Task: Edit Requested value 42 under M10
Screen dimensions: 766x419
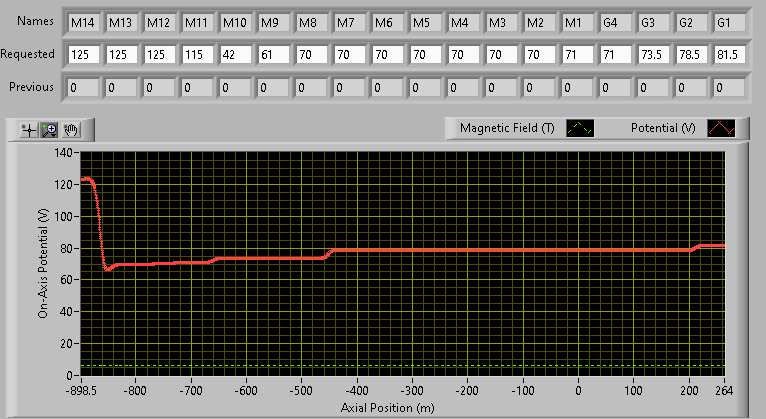Action: pyautogui.click(x=236, y=55)
